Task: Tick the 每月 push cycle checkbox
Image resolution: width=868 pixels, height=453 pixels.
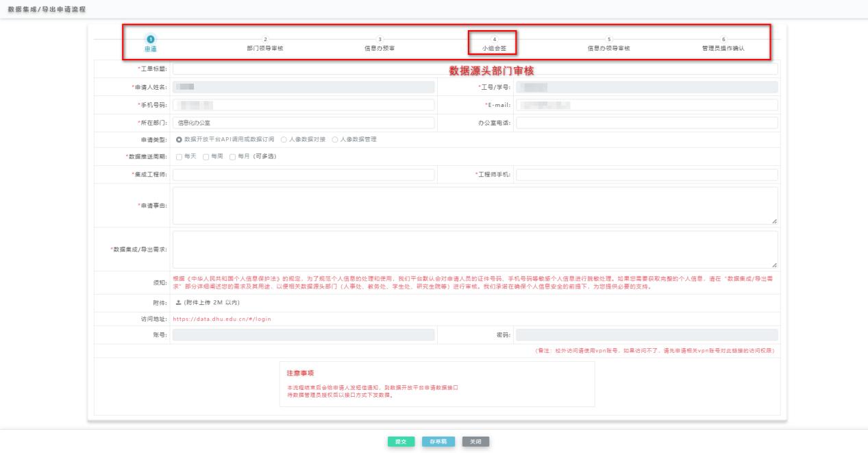Action: coord(232,156)
